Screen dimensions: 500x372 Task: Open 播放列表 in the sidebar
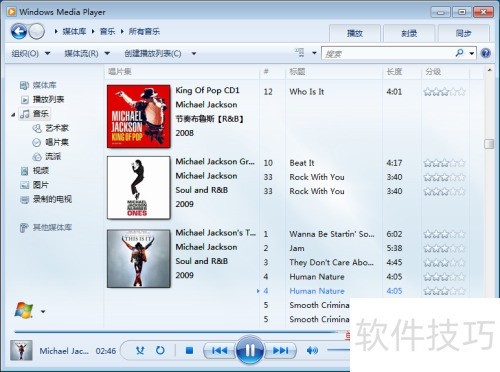(x=42, y=99)
